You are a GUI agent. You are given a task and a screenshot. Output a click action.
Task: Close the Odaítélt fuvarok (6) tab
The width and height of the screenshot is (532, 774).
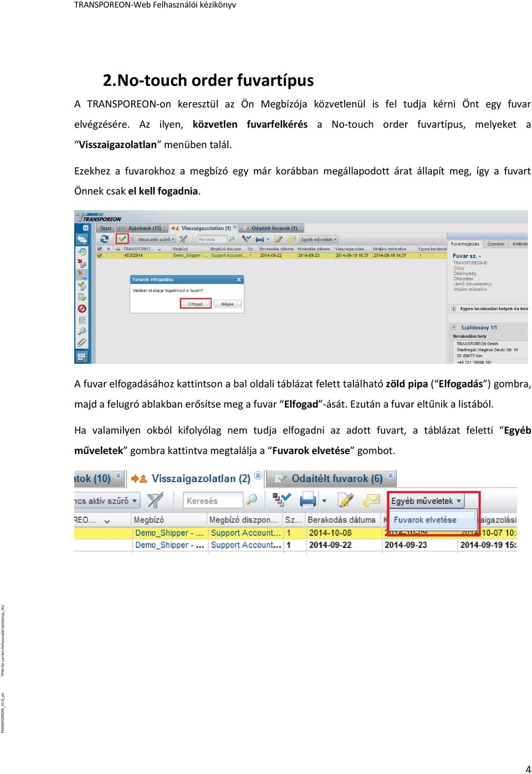(x=391, y=476)
